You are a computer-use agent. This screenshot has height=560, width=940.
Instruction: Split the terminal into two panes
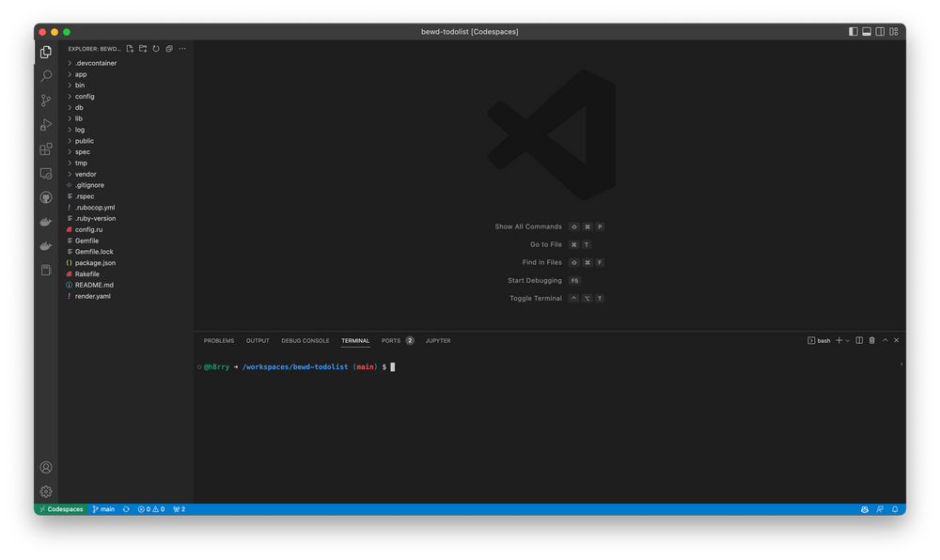click(x=859, y=340)
